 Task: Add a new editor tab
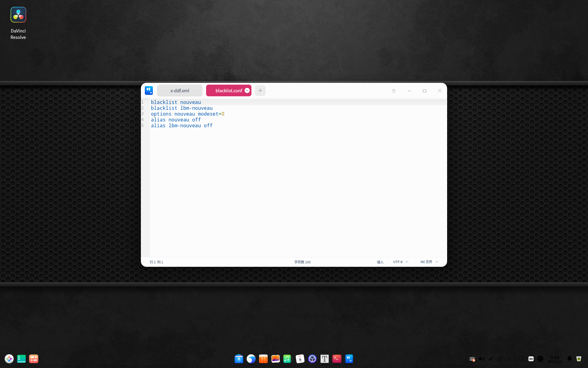[260, 90]
